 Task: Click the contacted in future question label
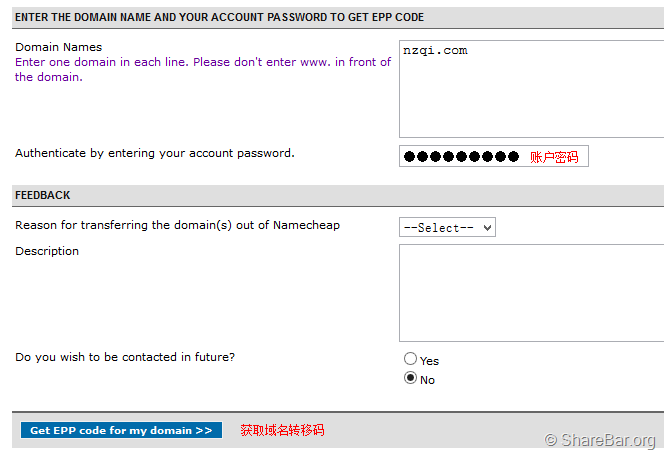coord(125,357)
